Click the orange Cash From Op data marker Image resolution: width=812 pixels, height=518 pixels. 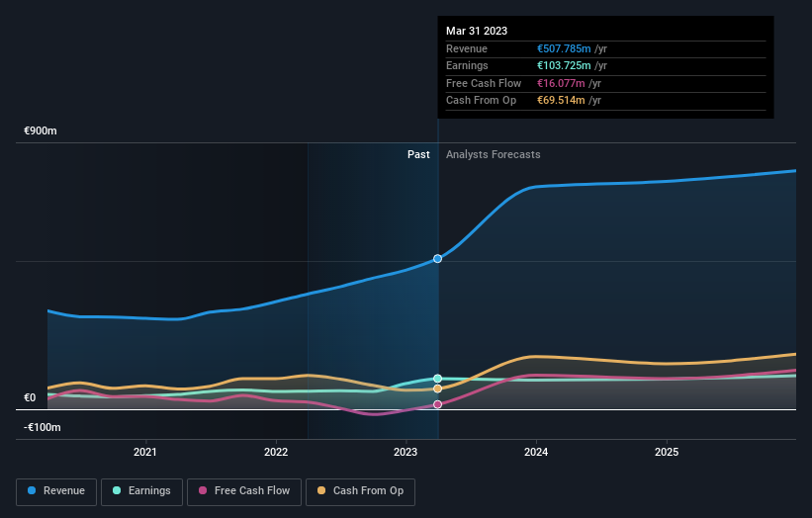[x=437, y=388]
